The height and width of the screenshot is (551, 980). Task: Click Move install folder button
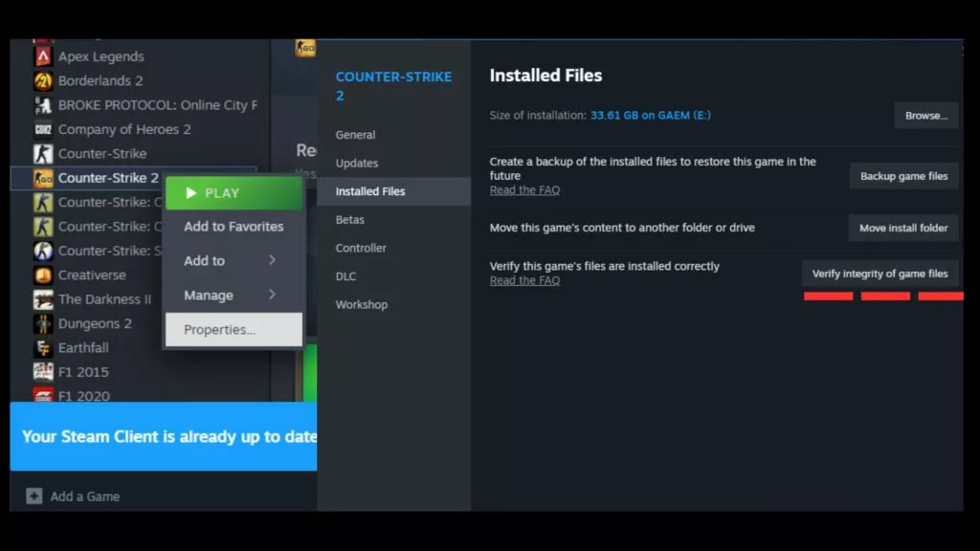(x=903, y=228)
